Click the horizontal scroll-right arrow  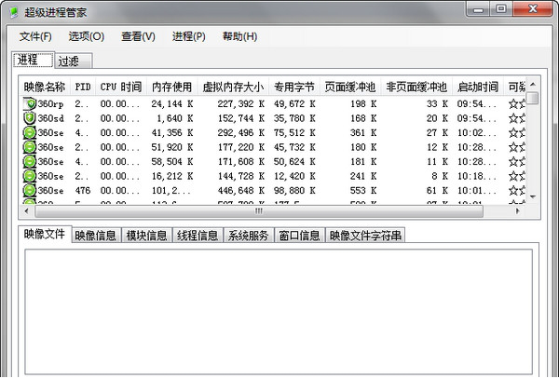click(518, 211)
